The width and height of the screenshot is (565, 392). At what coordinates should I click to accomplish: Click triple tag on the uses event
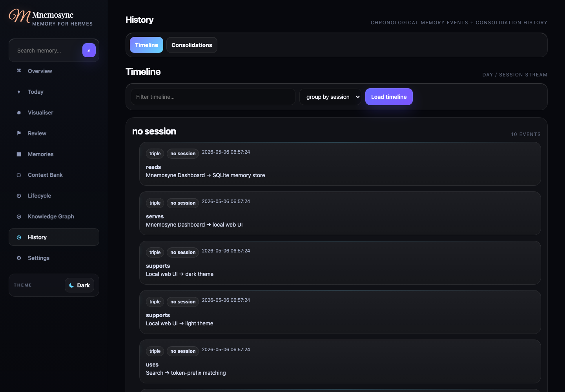coord(155,351)
